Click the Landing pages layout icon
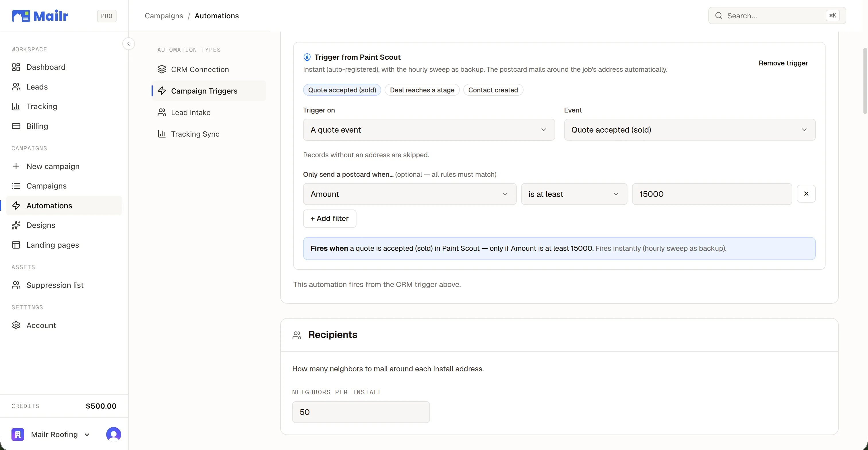The width and height of the screenshot is (868, 450). tap(16, 245)
